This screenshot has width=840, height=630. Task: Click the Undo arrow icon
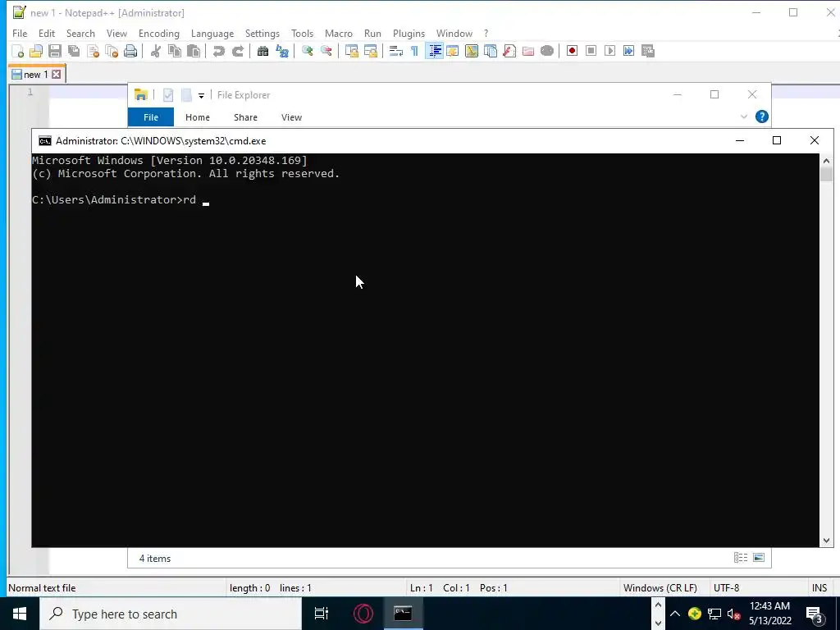218,51
